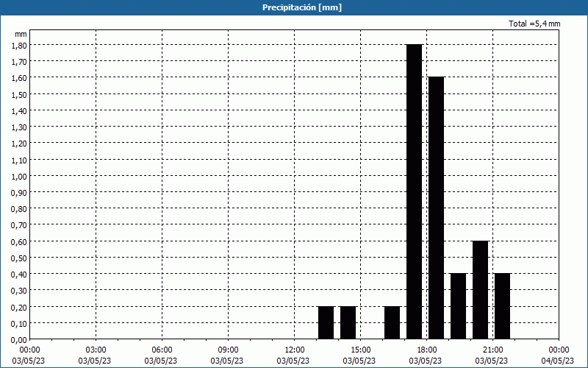588x368 pixels.
Task: Click the y-axis tick "0,20"
Action: pyautogui.click(x=20, y=307)
